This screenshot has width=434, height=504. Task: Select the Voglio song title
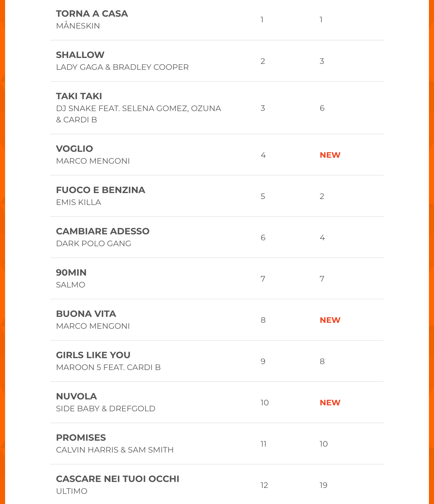(x=75, y=149)
